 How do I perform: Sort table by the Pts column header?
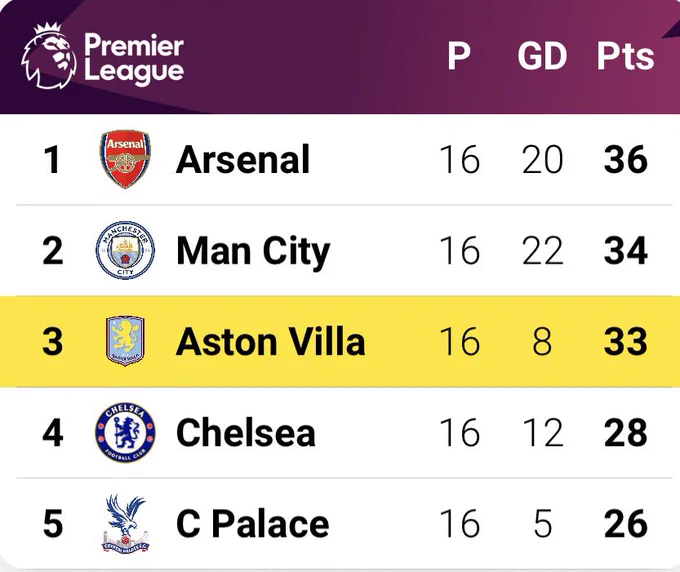(x=625, y=56)
